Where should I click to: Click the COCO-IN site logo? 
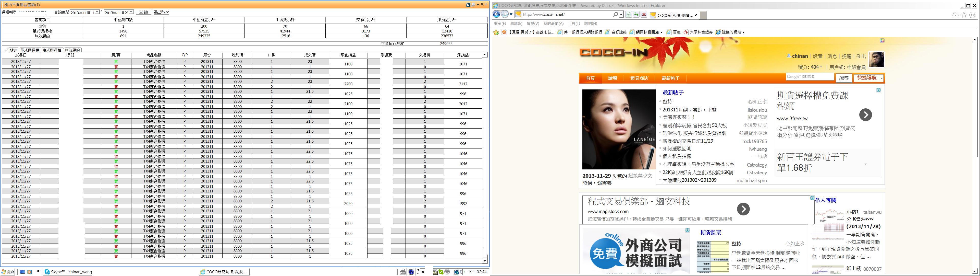click(613, 52)
